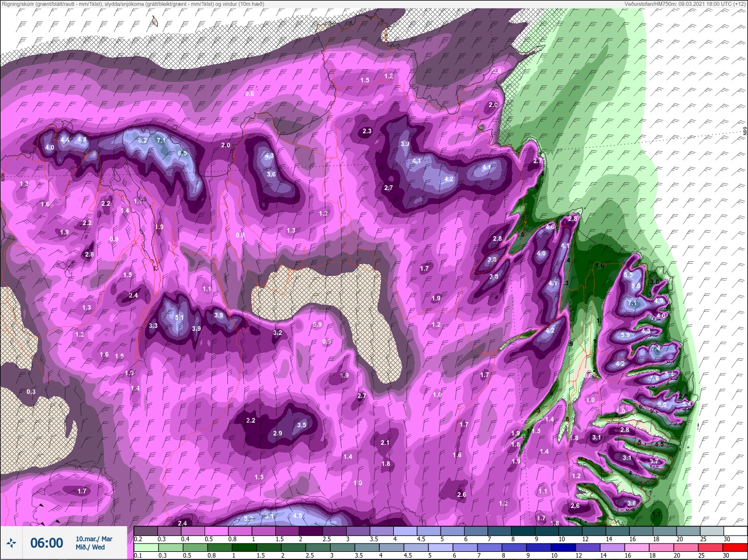Click the '6.5' precipitation value on map
The image size is (748, 560).
[182, 154]
